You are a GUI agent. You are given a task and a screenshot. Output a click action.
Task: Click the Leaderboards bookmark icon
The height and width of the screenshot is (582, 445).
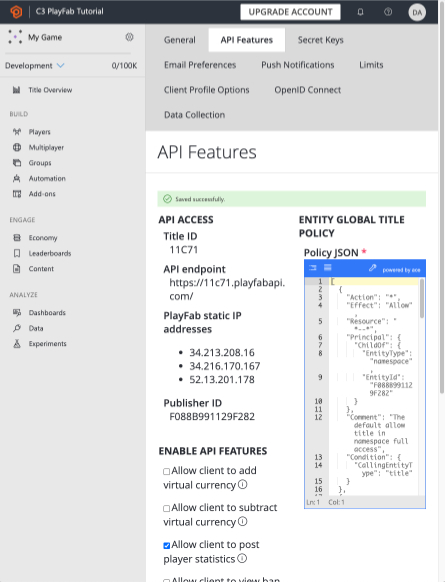pos(17,253)
